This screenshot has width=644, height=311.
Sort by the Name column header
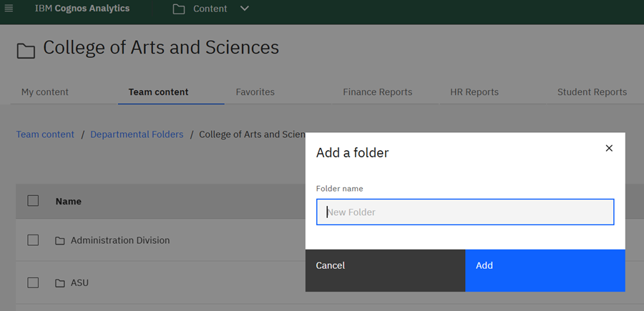click(69, 202)
